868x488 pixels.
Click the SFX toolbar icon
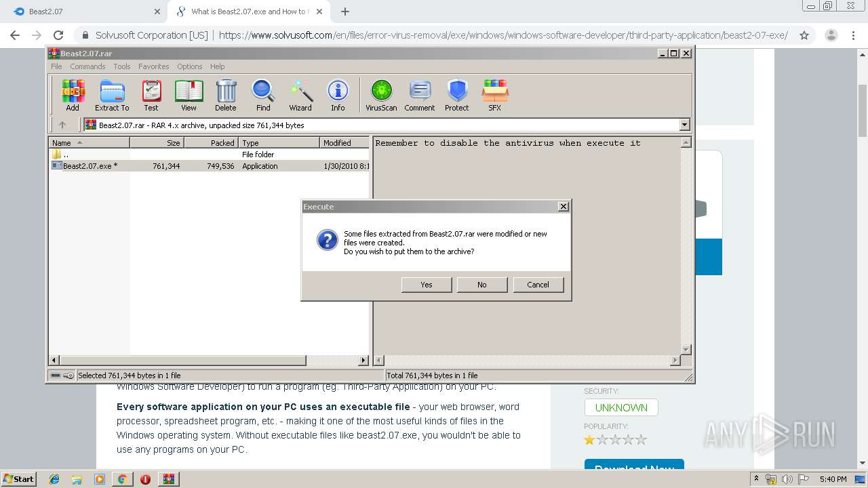coord(495,95)
